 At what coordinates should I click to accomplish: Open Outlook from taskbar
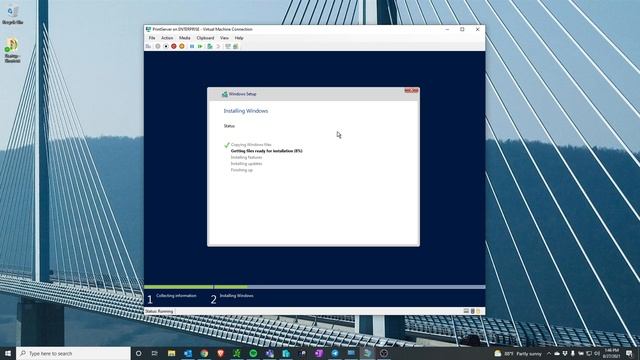(x=188, y=353)
